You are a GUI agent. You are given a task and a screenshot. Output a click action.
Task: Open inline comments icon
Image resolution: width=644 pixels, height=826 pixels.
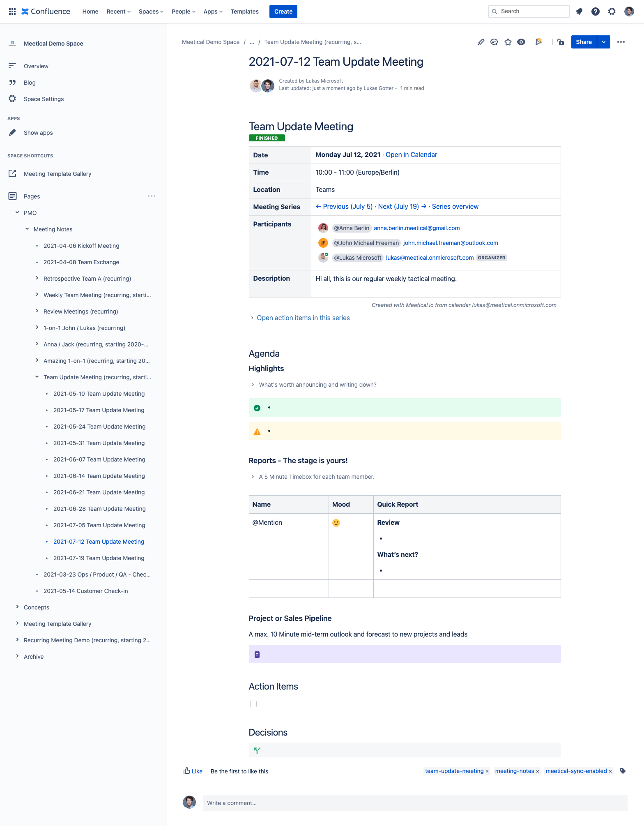(x=494, y=42)
